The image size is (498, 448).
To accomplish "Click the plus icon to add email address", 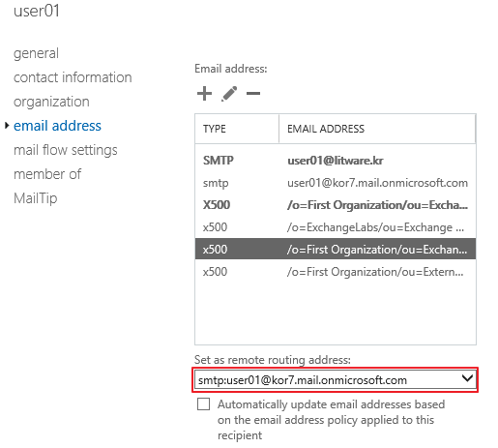I will tap(204, 94).
